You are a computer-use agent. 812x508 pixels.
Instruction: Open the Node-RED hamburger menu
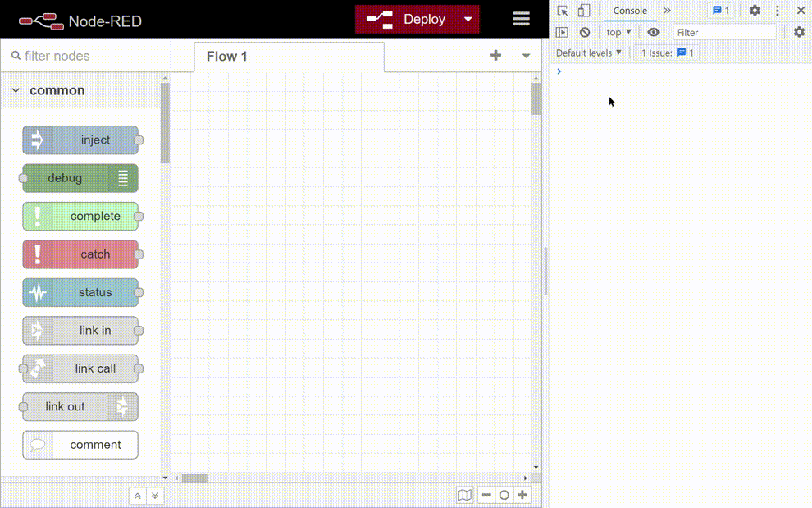coord(521,18)
